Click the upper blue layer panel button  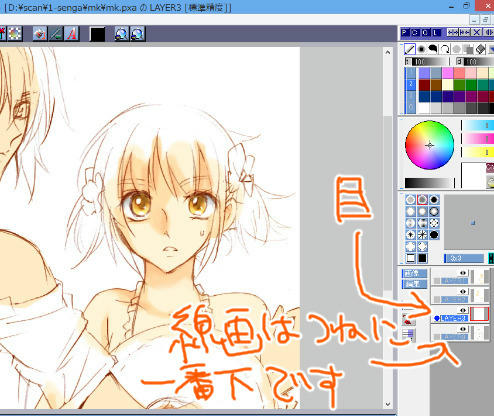coord(414,274)
